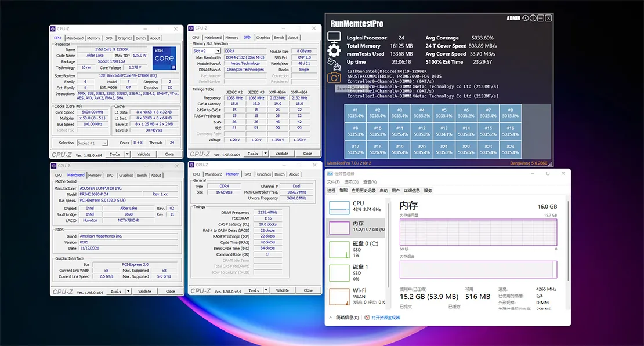Click Validate in CPU-Z CPU tab window

tap(143, 154)
